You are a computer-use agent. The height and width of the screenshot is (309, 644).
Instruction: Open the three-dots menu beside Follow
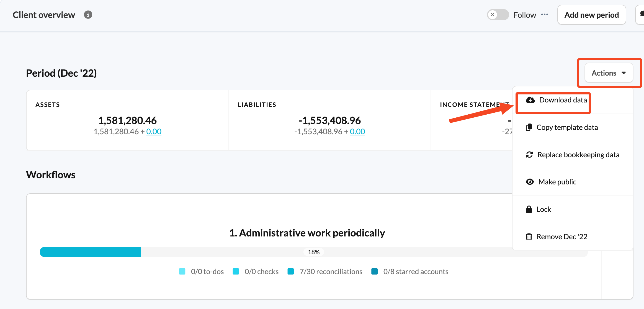(x=545, y=15)
